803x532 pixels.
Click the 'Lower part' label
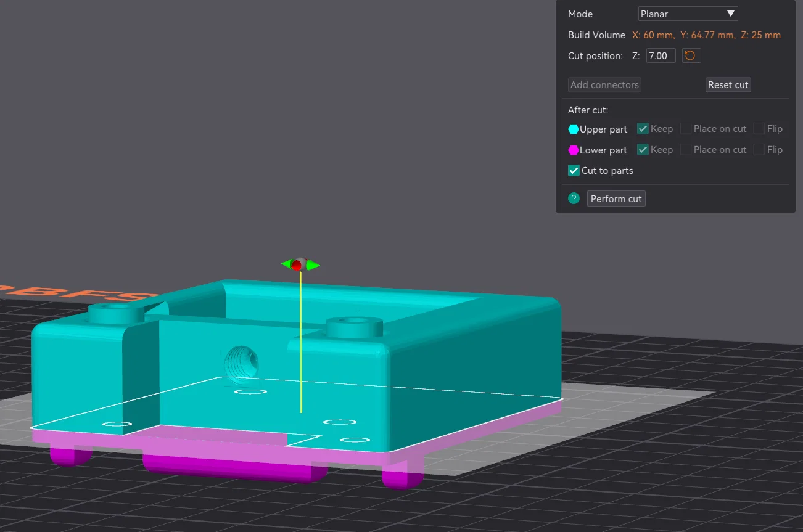(603, 150)
